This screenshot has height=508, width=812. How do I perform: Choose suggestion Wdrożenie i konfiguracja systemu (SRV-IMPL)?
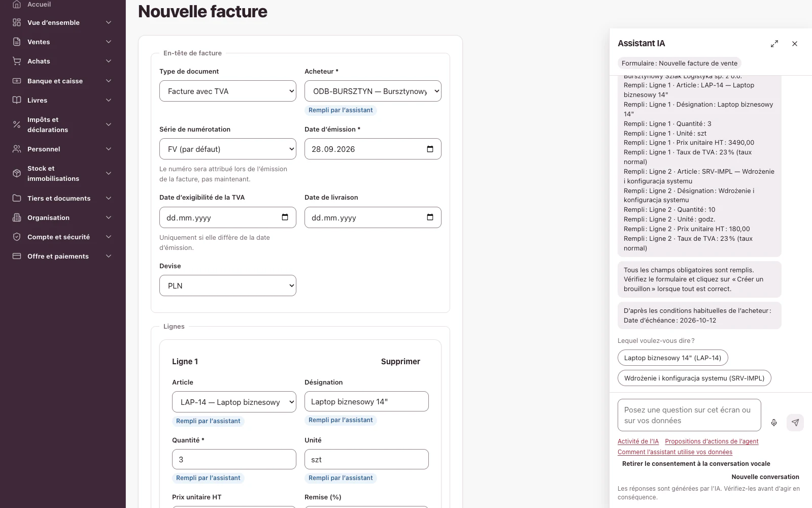coord(694,378)
